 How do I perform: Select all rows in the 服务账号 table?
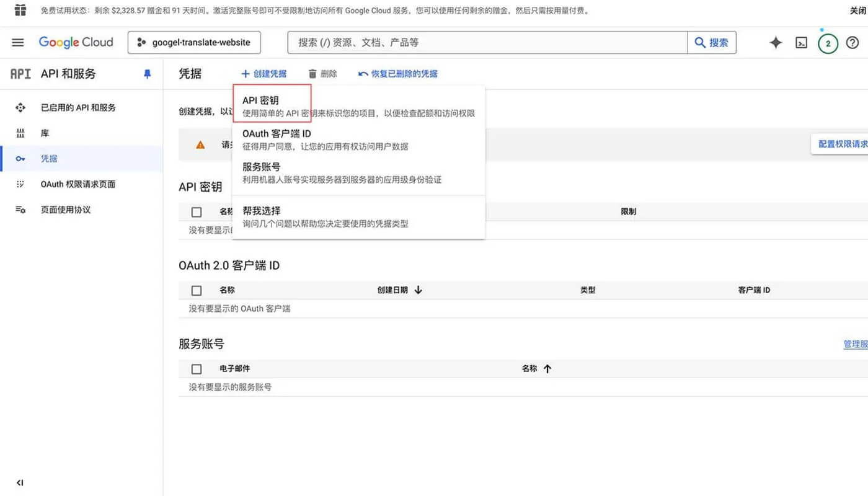pos(197,368)
